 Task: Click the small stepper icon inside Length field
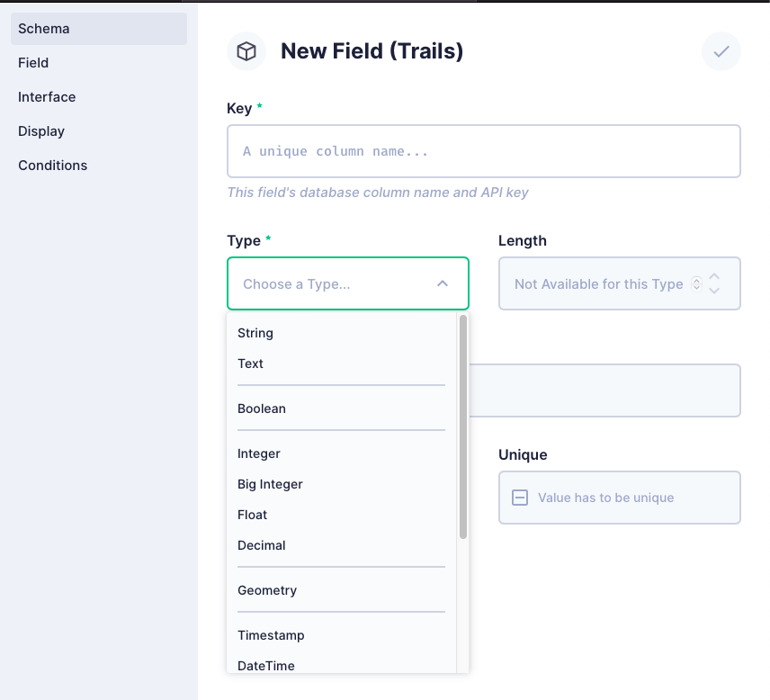coord(696,283)
